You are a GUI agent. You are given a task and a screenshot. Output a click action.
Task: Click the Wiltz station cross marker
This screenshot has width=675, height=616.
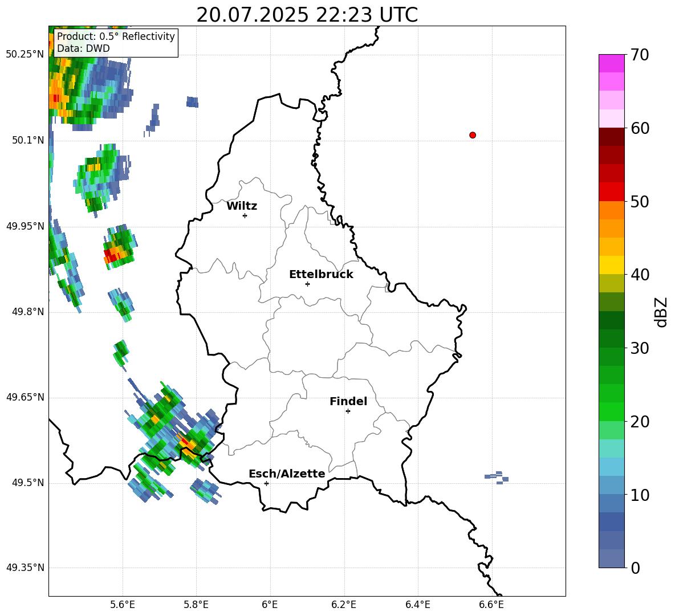[x=245, y=215]
